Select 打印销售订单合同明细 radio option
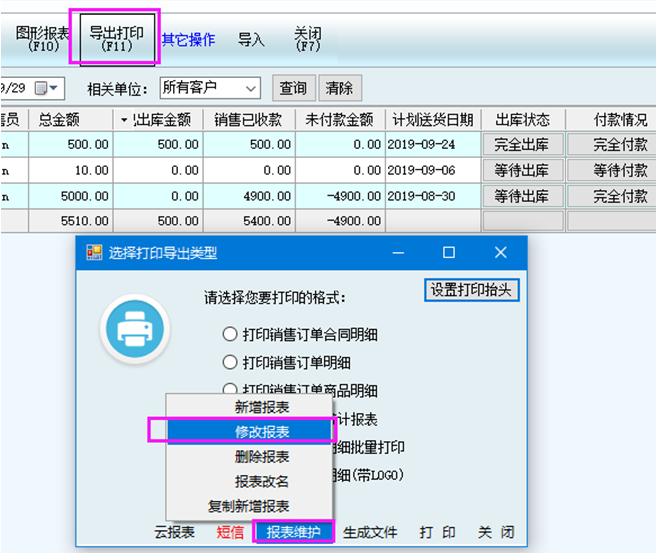The image size is (656, 553). click(x=229, y=334)
